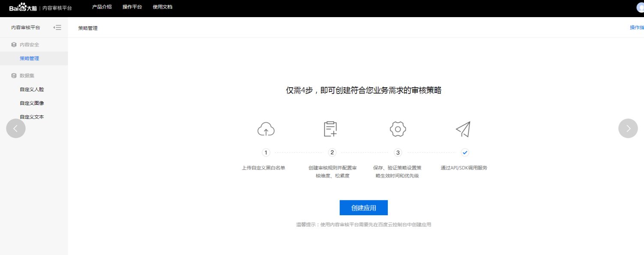Click the 创建应用 button
Image resolution: width=644 pixels, height=255 pixels.
click(x=364, y=208)
